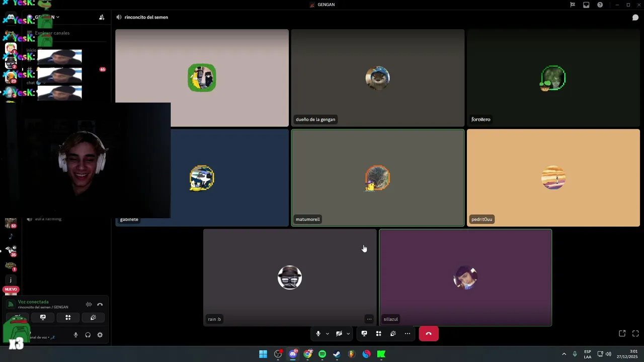Open the three-dot menu on rain :b tile
Screen dimensions: 644x362
pyautogui.click(x=369, y=319)
